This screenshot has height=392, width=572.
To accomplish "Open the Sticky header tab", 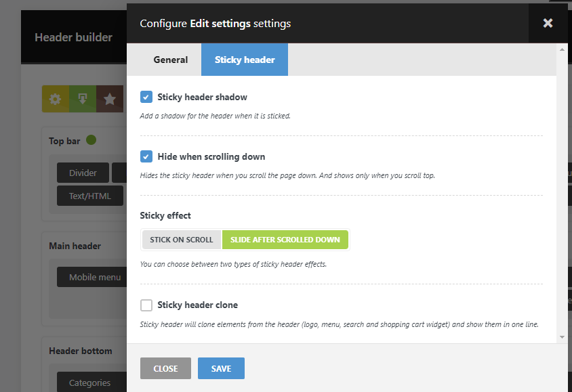I will (x=245, y=60).
